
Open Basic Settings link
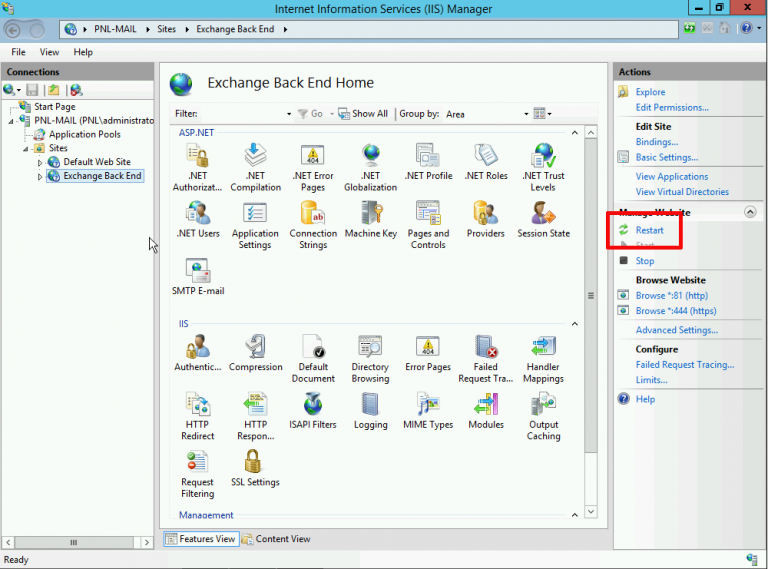667,158
